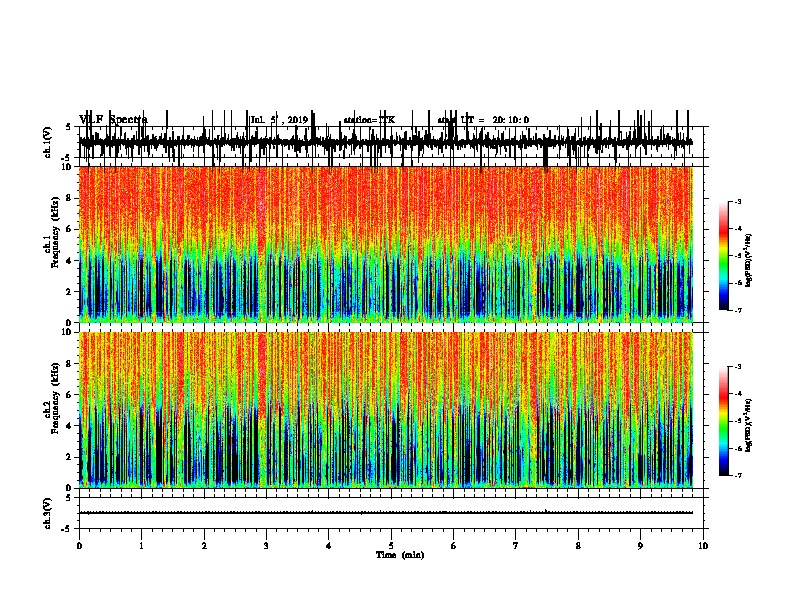Click the time-axis tick label 6

(x=454, y=546)
